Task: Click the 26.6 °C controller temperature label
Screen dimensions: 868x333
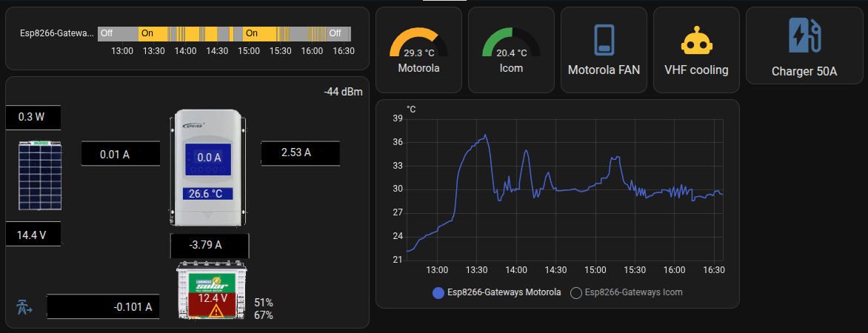Action: [207, 194]
